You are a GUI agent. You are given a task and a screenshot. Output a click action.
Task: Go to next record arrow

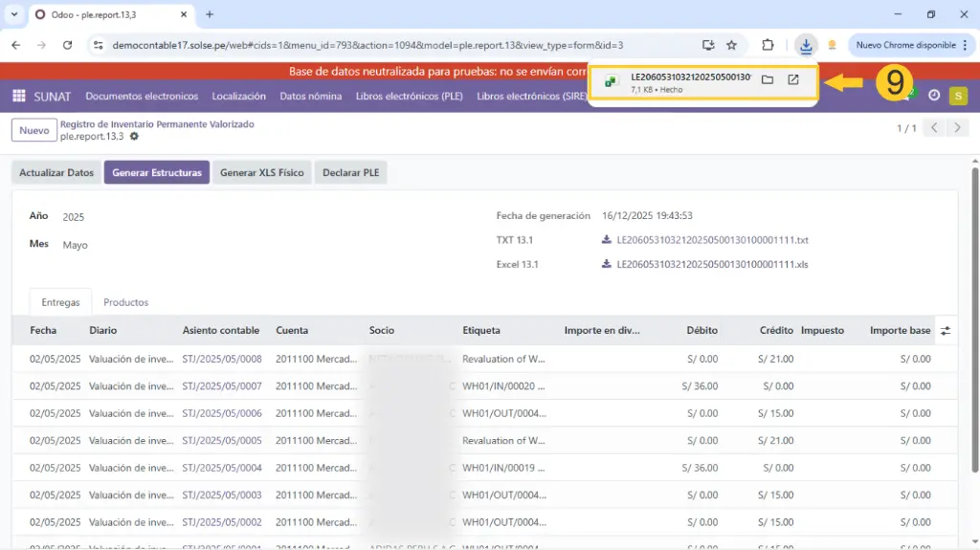pos(958,128)
